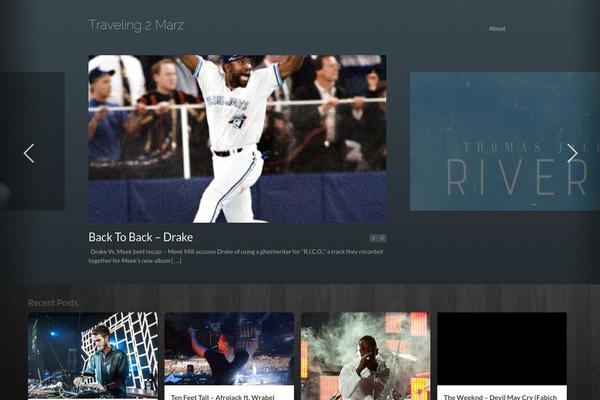Open "The Weeknd – Devil May Cry" post

501,397
